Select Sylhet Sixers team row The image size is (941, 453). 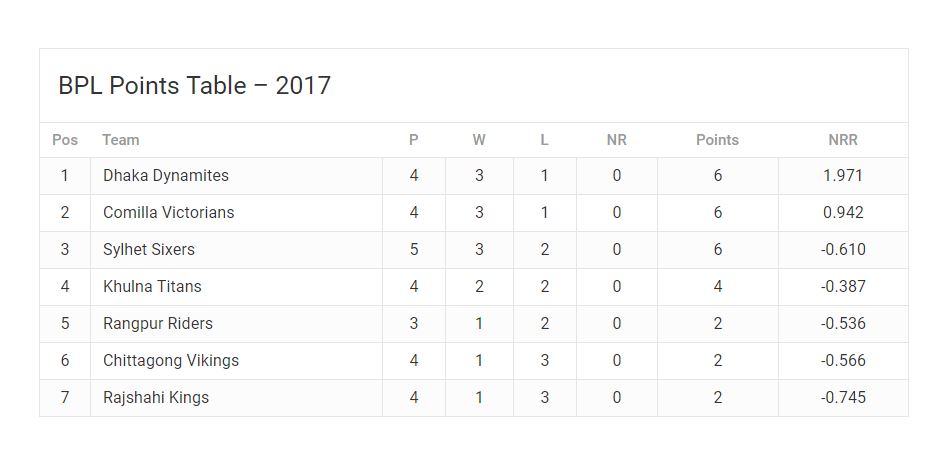pyautogui.click(x=474, y=250)
